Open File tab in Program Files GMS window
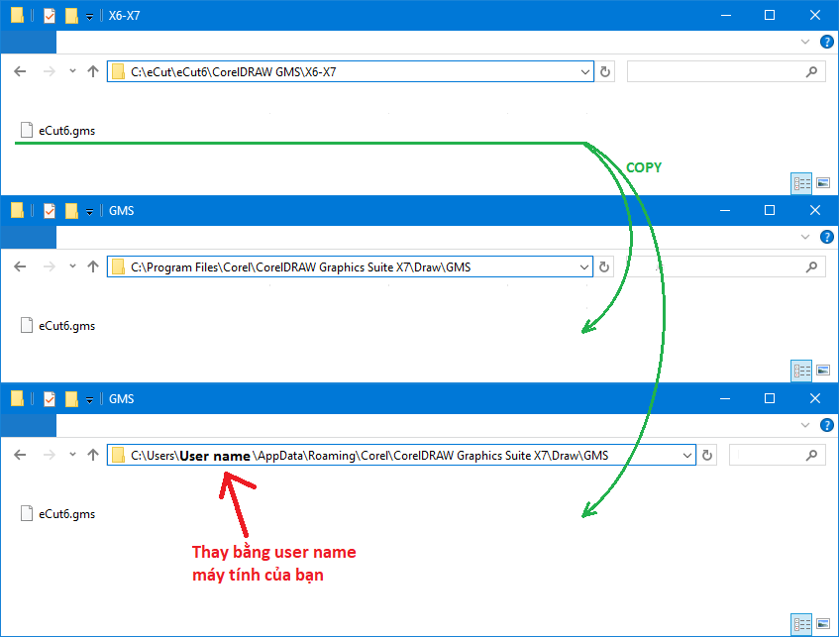Image resolution: width=840 pixels, height=638 pixels. coord(29,237)
